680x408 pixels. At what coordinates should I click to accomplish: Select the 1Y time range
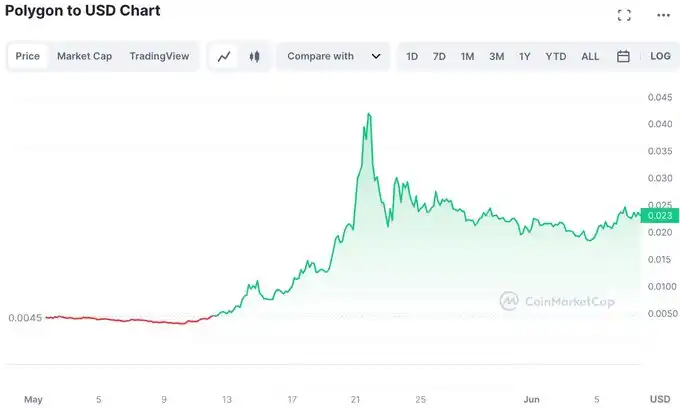point(525,57)
